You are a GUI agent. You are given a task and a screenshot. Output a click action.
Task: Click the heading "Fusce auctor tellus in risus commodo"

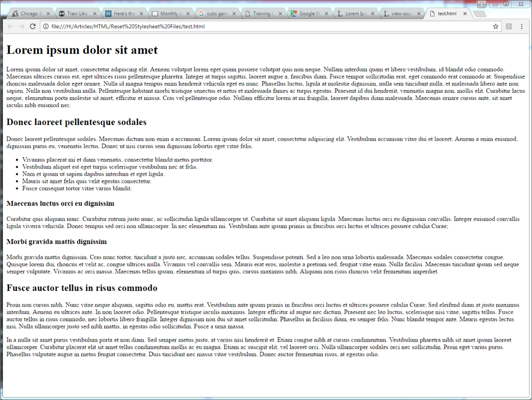pos(82,288)
